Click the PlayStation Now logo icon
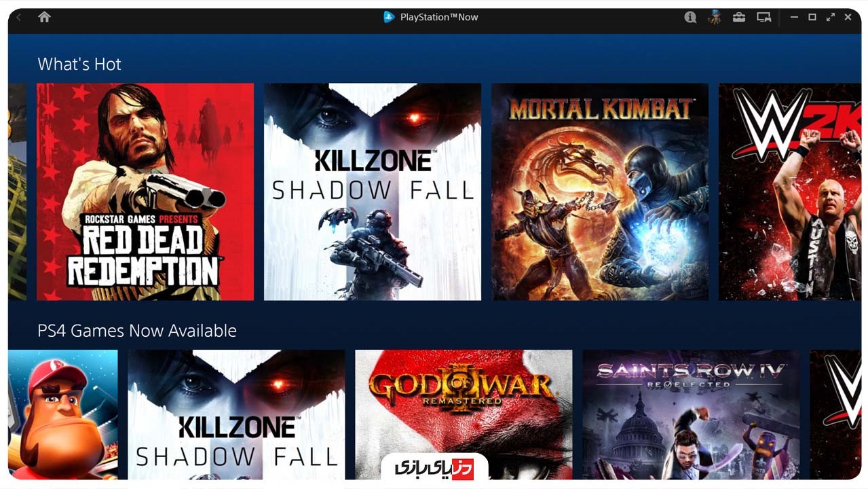The height and width of the screenshot is (489, 868). click(x=389, y=17)
